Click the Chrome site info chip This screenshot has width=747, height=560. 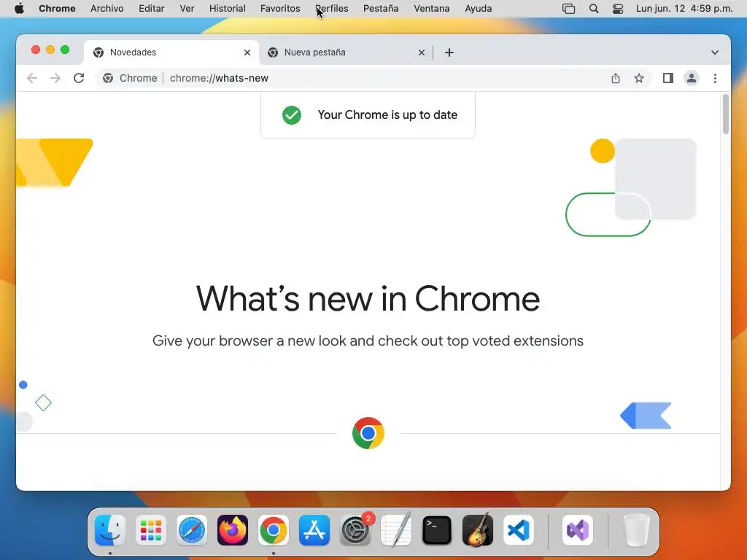coord(130,78)
